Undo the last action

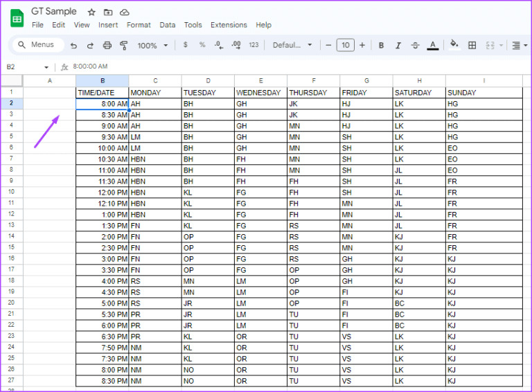point(73,45)
